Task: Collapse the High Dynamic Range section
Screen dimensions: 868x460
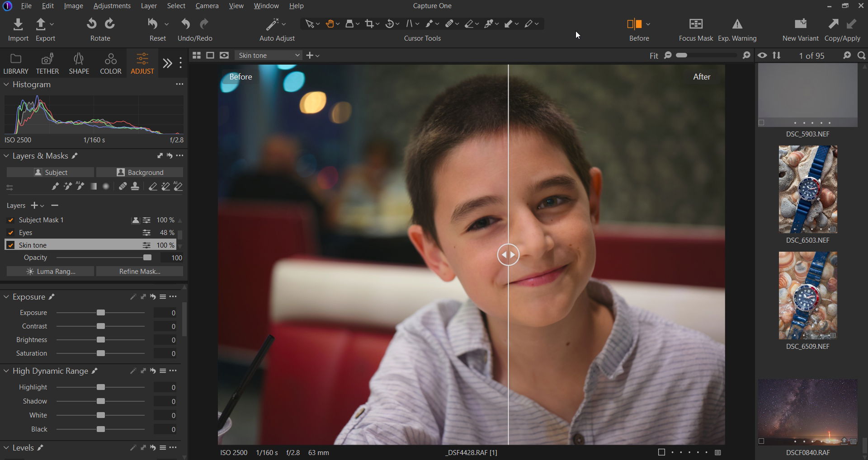Action: (6, 371)
